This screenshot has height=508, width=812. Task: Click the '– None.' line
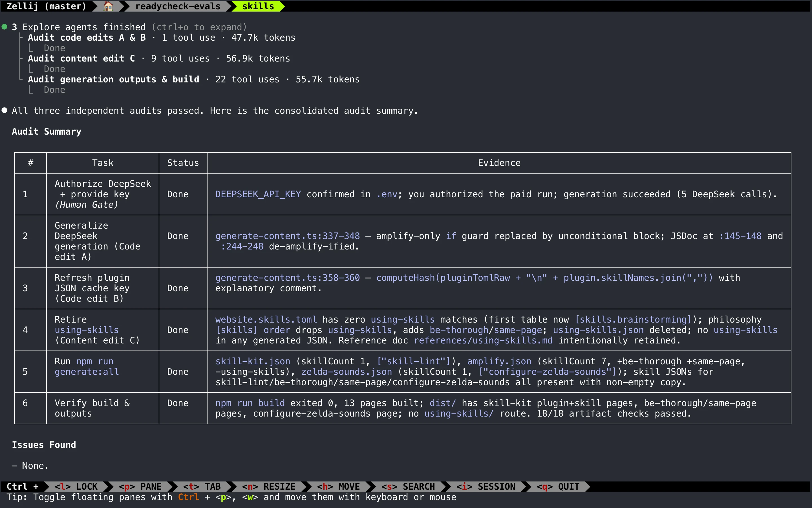[30, 465]
